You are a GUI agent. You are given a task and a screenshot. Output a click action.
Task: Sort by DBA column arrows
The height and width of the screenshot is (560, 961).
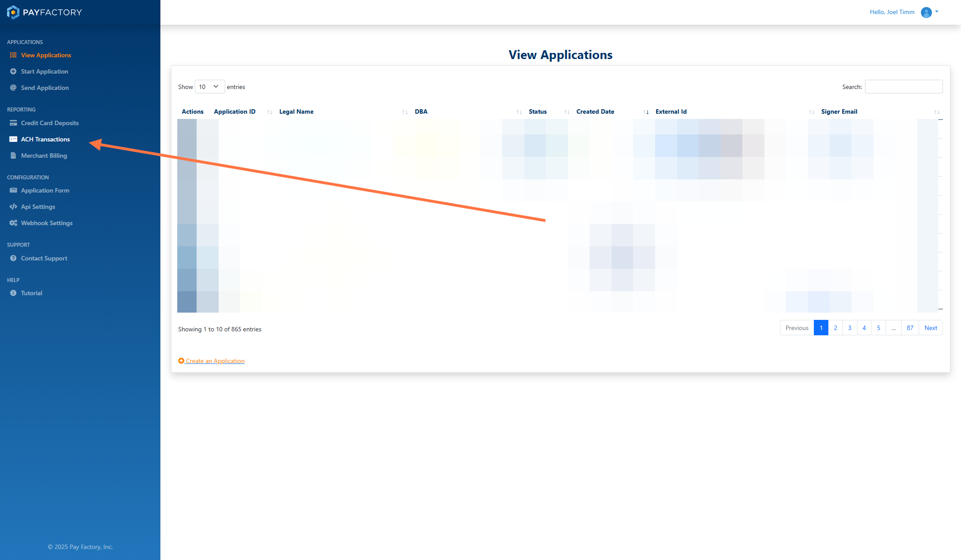tap(519, 112)
